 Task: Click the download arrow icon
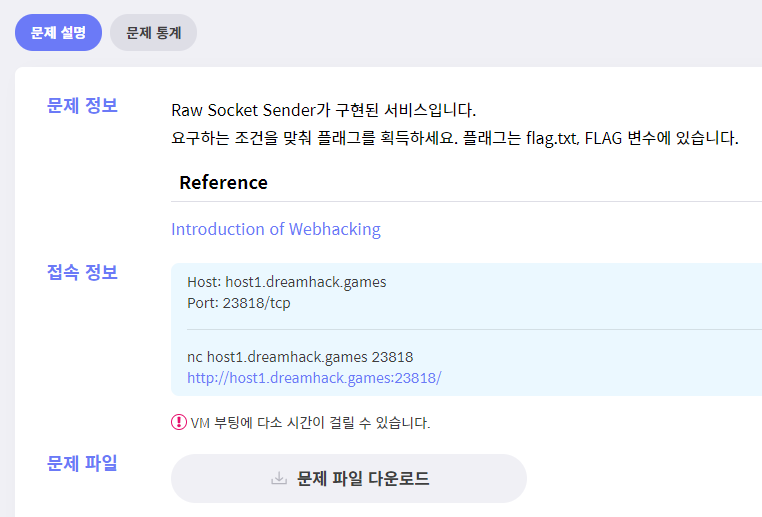pos(278,479)
